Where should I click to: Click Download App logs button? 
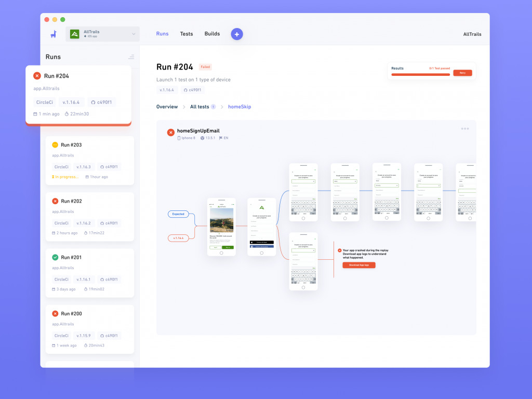click(x=359, y=265)
